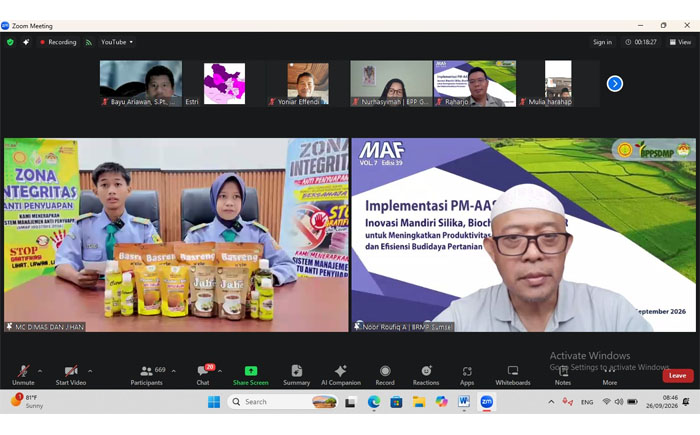Click the green live stream signal icon

[x=89, y=42]
